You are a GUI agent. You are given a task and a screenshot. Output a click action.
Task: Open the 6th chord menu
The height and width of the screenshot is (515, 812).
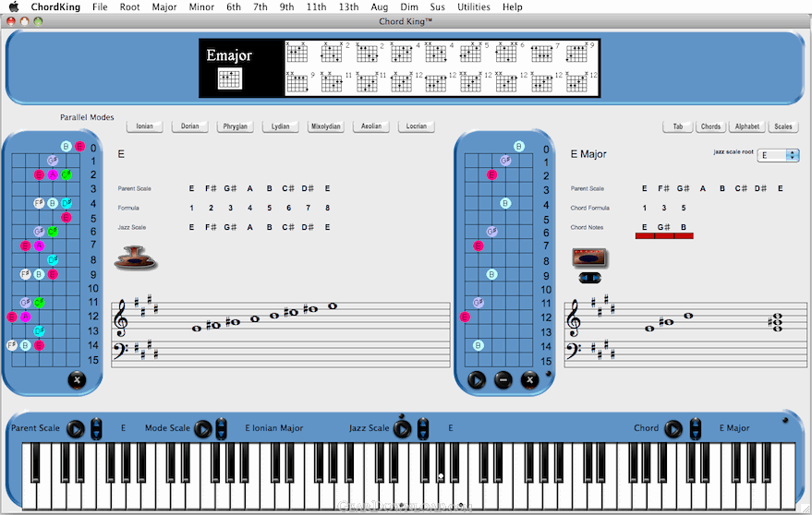[x=234, y=6]
